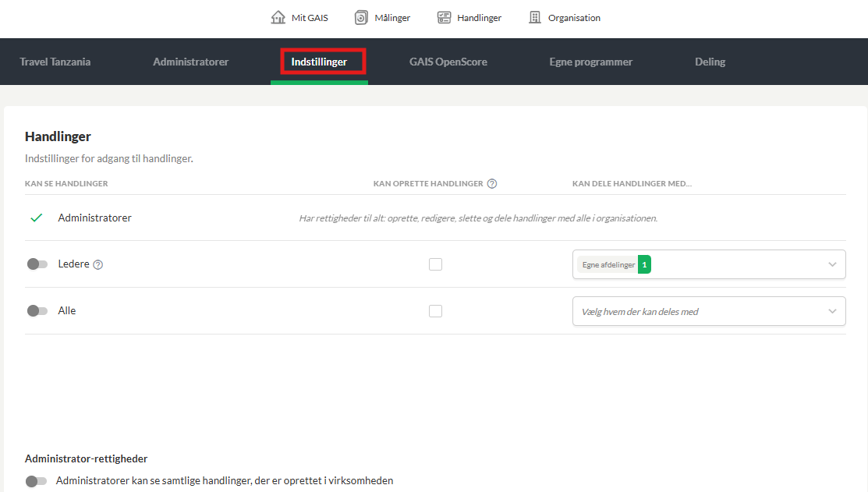Expand chevron in Ledere sharing field
This screenshot has height=492, width=868.
click(832, 264)
